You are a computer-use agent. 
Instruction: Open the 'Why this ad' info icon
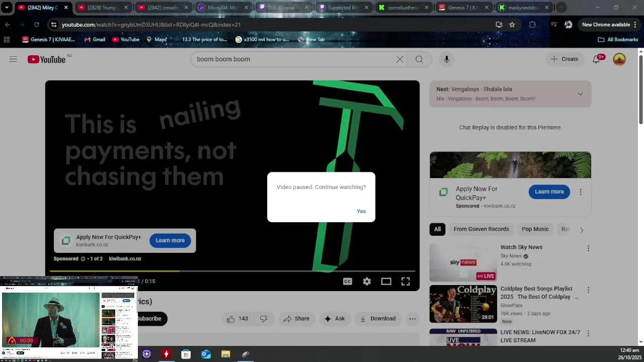(x=83, y=259)
